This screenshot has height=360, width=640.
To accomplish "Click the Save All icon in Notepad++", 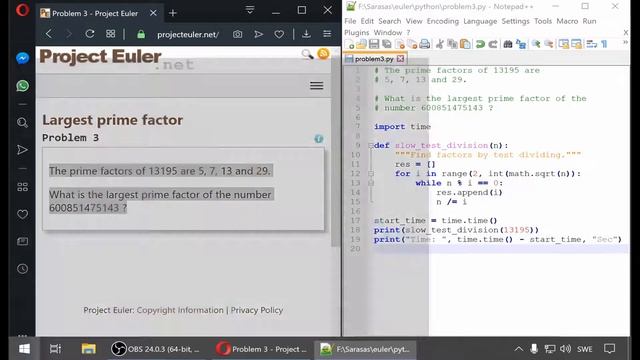I will (x=387, y=44).
